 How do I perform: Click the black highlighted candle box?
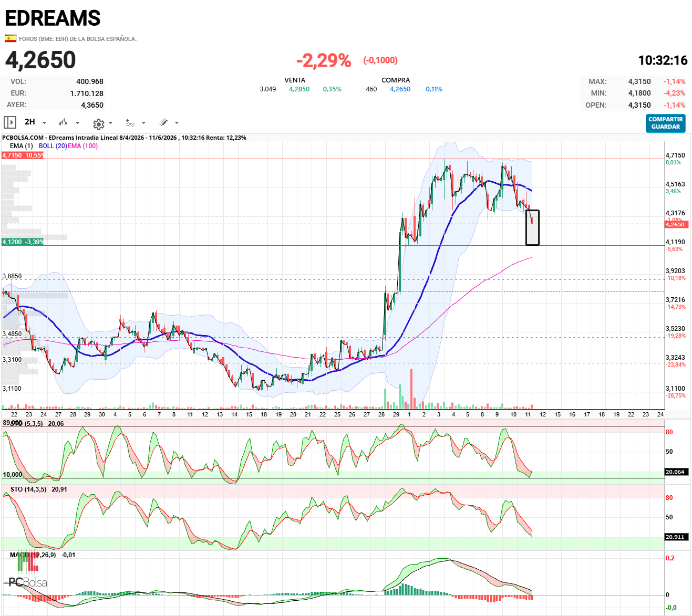532,227
